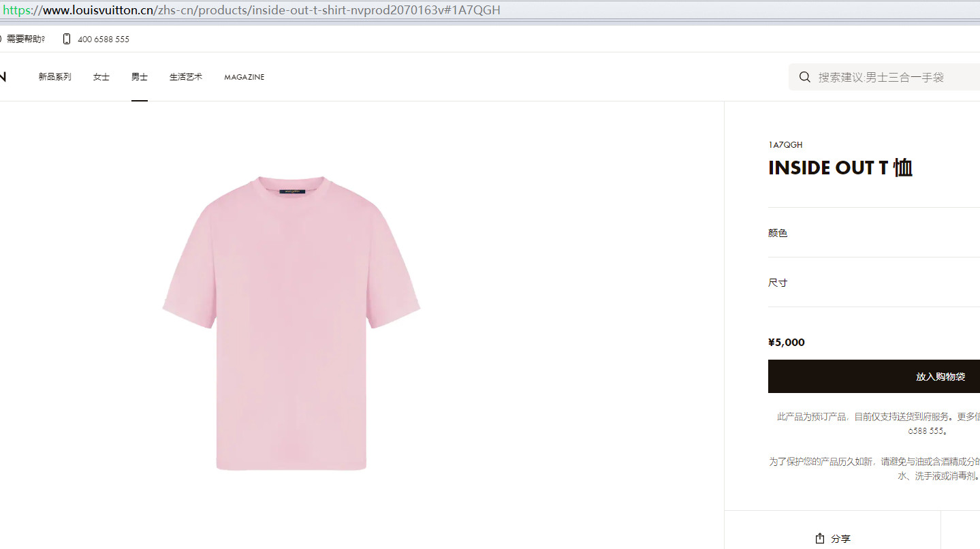Click the ¥5,000 price text

coord(787,342)
